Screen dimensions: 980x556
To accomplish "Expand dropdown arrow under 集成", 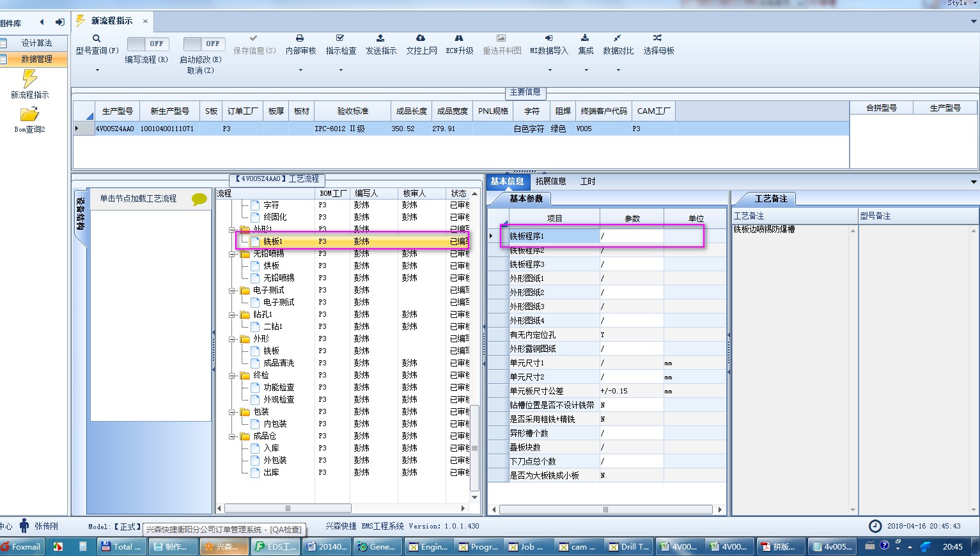I will tap(586, 70).
